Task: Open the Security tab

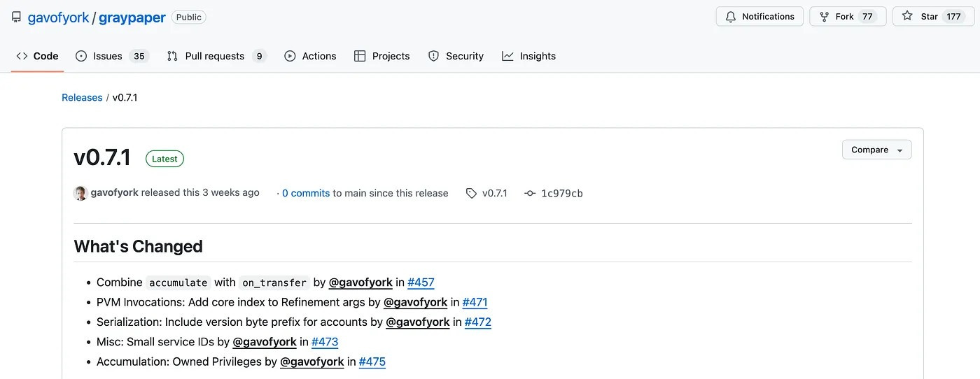Action: pyautogui.click(x=456, y=56)
